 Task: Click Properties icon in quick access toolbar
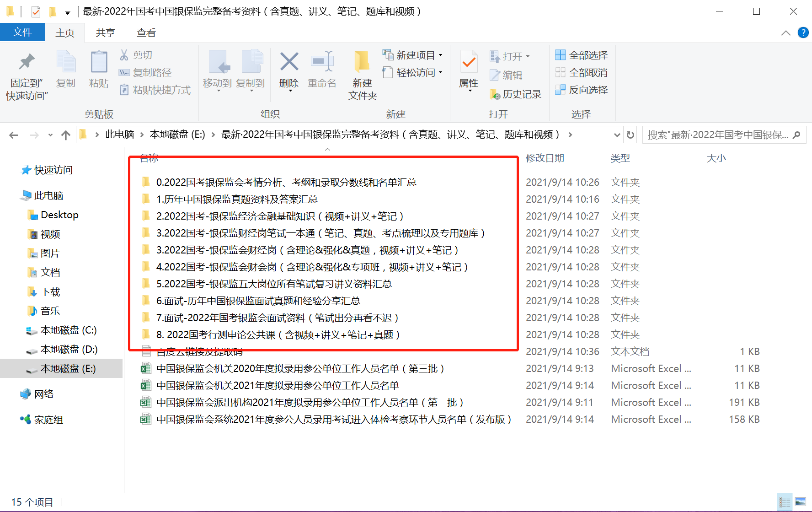tap(36, 11)
